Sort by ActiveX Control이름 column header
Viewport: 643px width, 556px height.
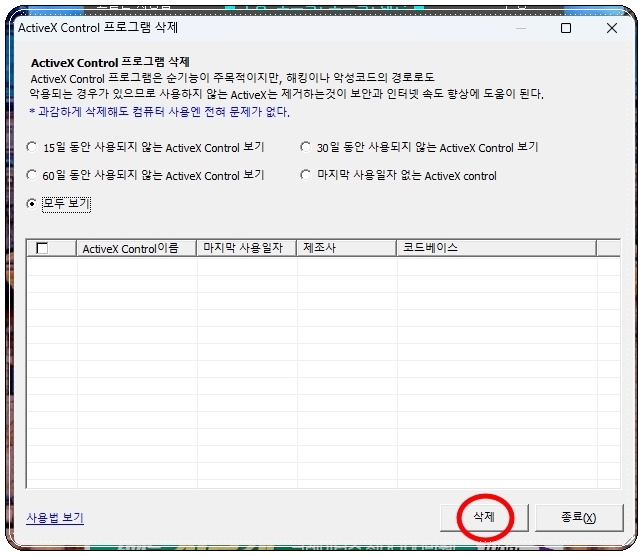pos(137,248)
